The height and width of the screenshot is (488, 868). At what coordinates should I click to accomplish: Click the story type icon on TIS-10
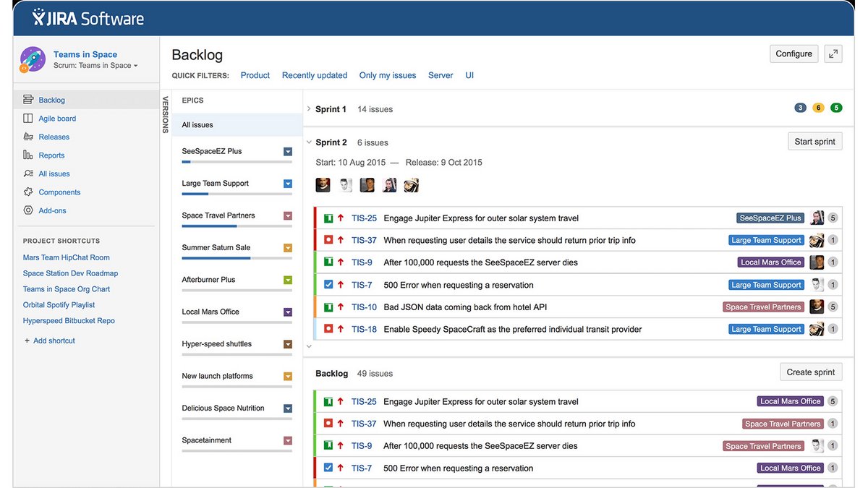328,307
